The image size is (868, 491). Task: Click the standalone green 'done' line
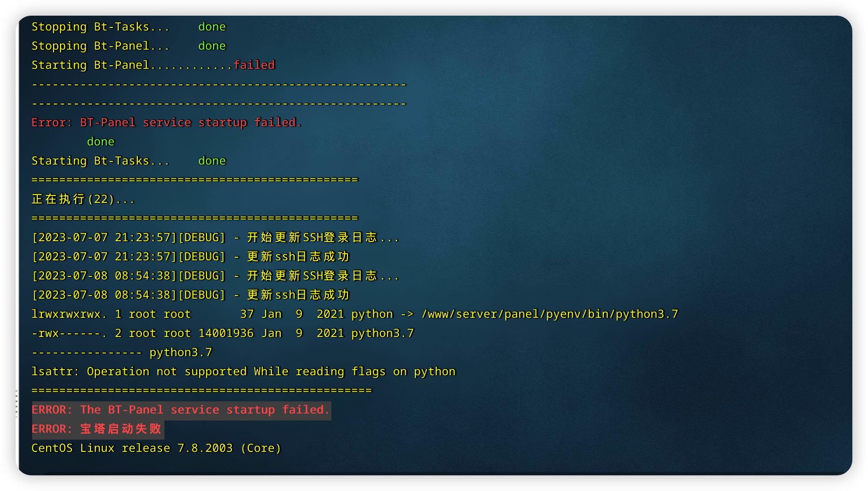coord(101,142)
